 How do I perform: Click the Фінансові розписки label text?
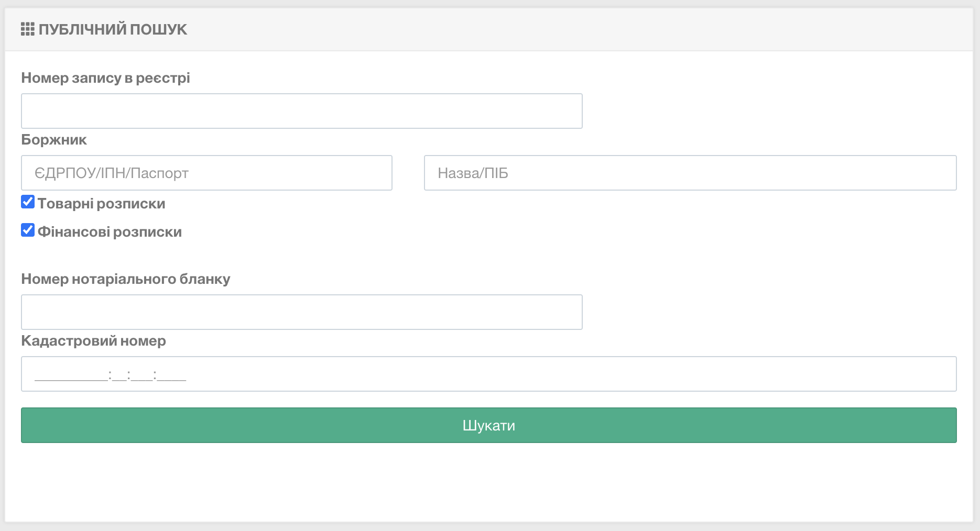pyautogui.click(x=110, y=232)
